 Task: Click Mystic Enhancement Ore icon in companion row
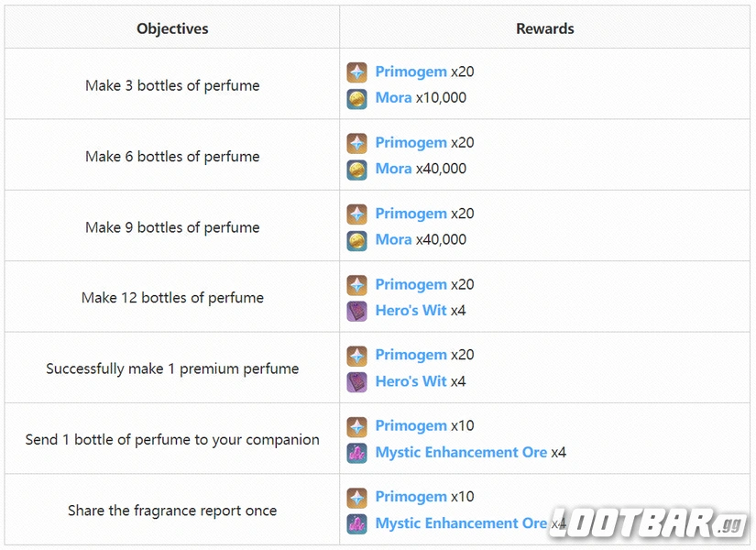tap(356, 453)
